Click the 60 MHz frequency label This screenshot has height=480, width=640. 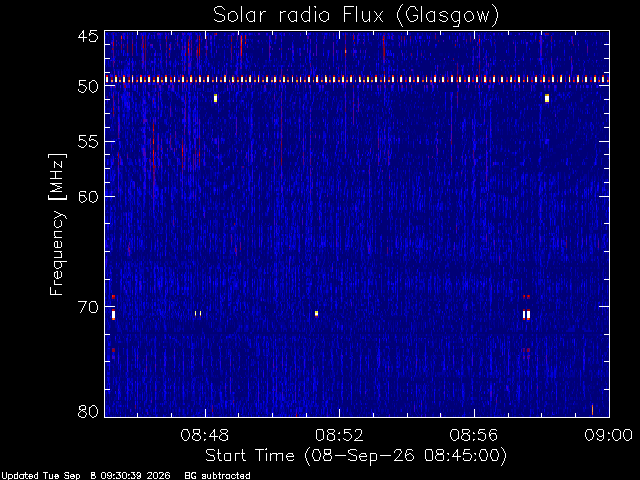tap(88, 196)
